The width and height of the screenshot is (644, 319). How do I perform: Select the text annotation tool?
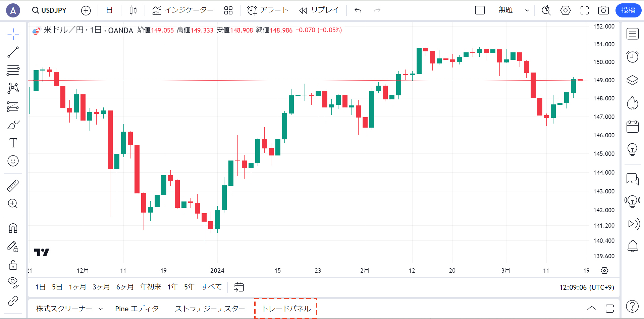[13, 143]
